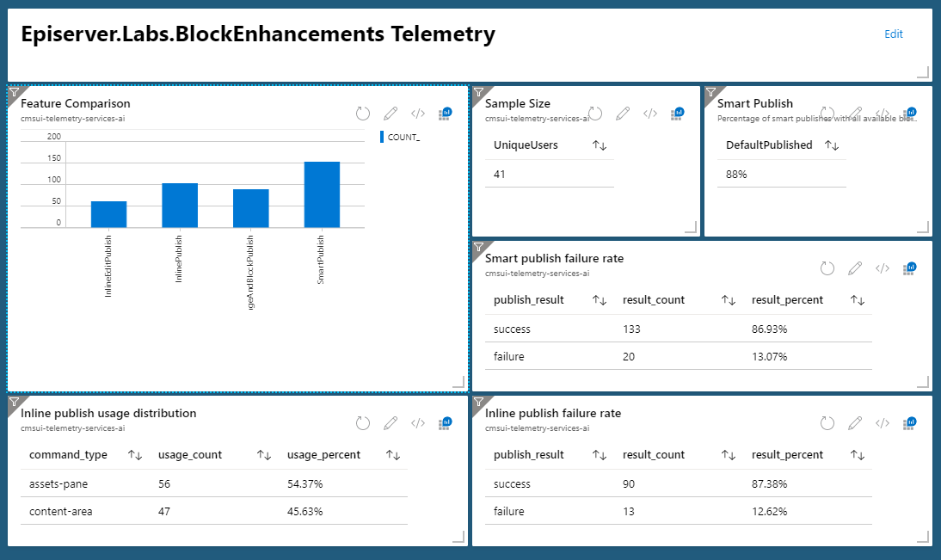Refresh the Smart publish failure rate tile
The width and height of the screenshot is (941, 560).
(827, 268)
